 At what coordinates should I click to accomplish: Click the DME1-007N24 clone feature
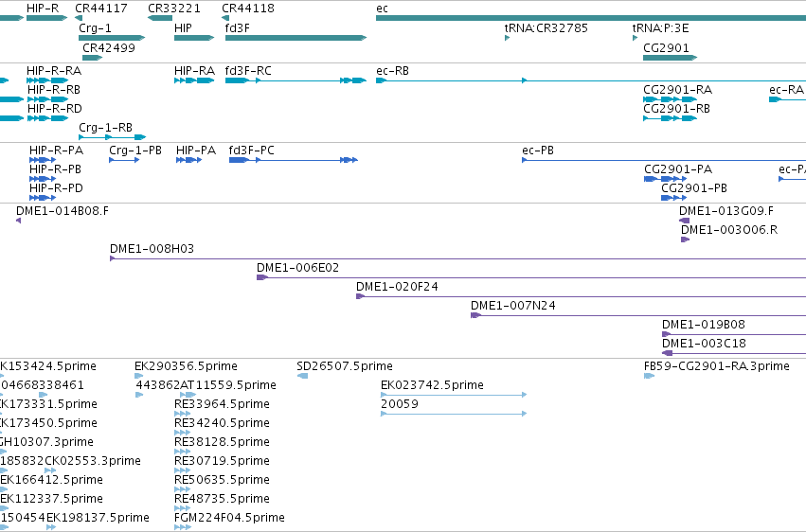[638, 315]
